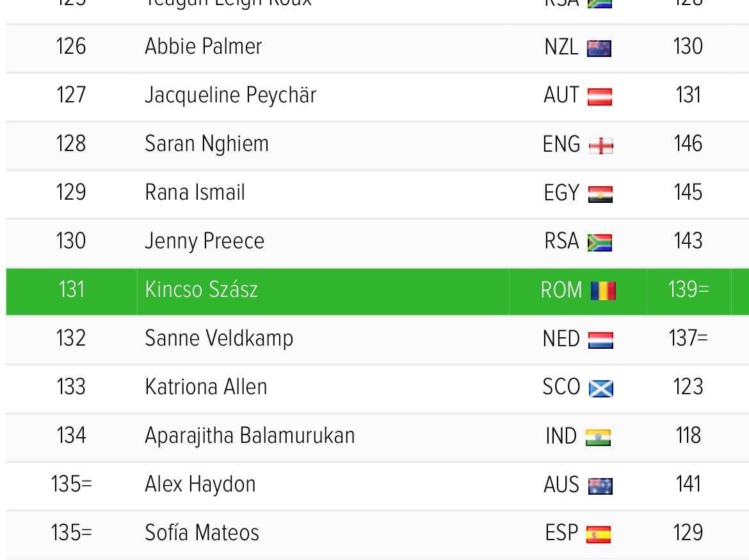Open Sanne Veldkamp's player entry
Viewport: 749px width, 560px height.
219,339
